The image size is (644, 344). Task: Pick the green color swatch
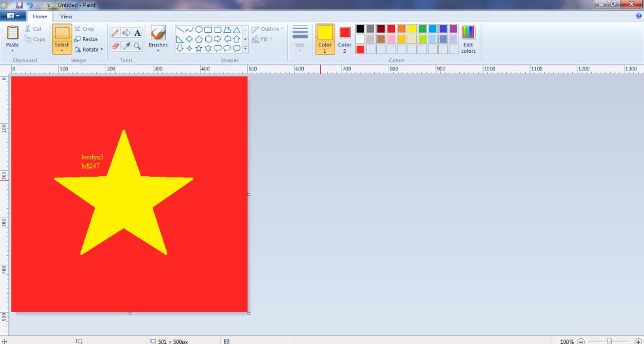click(423, 29)
